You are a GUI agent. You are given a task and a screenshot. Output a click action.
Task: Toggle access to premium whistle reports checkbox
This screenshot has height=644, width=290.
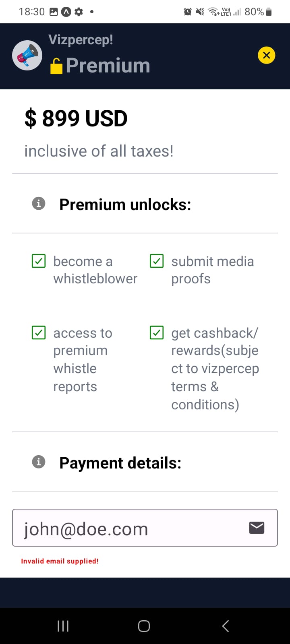(39, 332)
